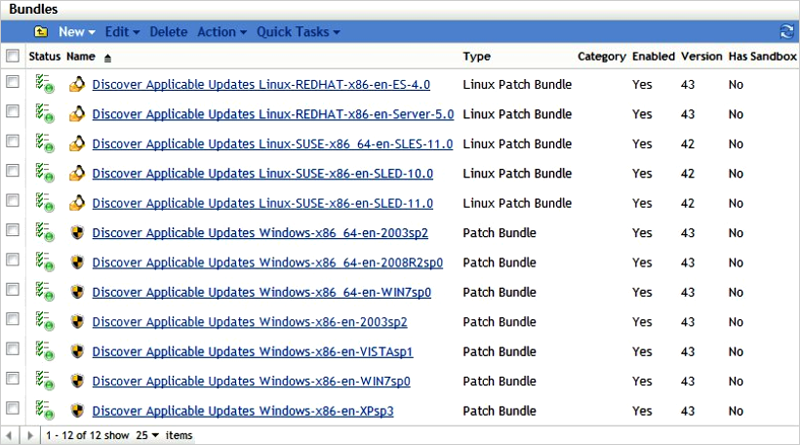Click the shield icon for Windows-x86_64-en-2003sp2
The height and width of the screenshot is (445, 800).
[77, 233]
